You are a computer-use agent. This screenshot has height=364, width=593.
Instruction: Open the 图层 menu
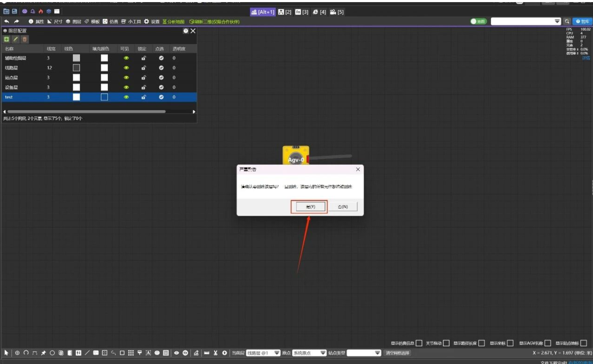74,22
